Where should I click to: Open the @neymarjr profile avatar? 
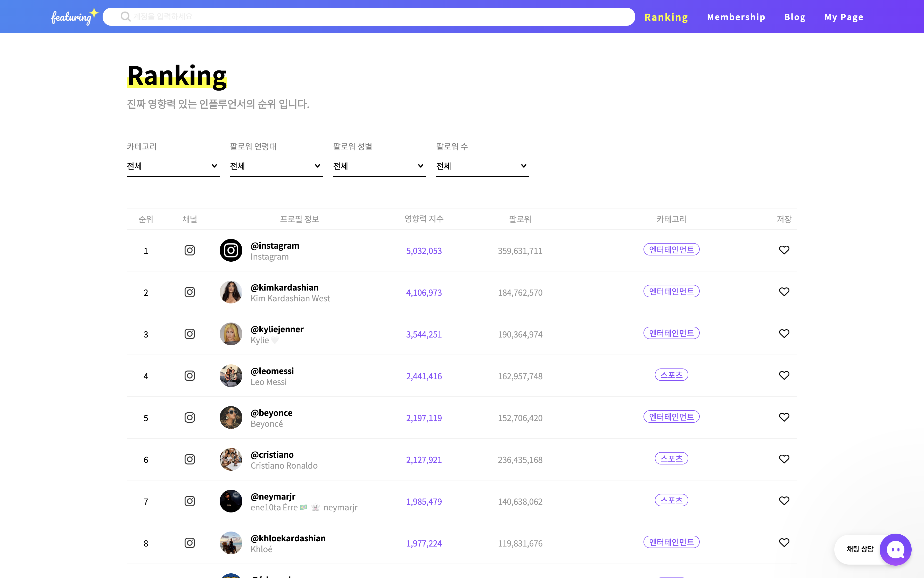click(231, 501)
